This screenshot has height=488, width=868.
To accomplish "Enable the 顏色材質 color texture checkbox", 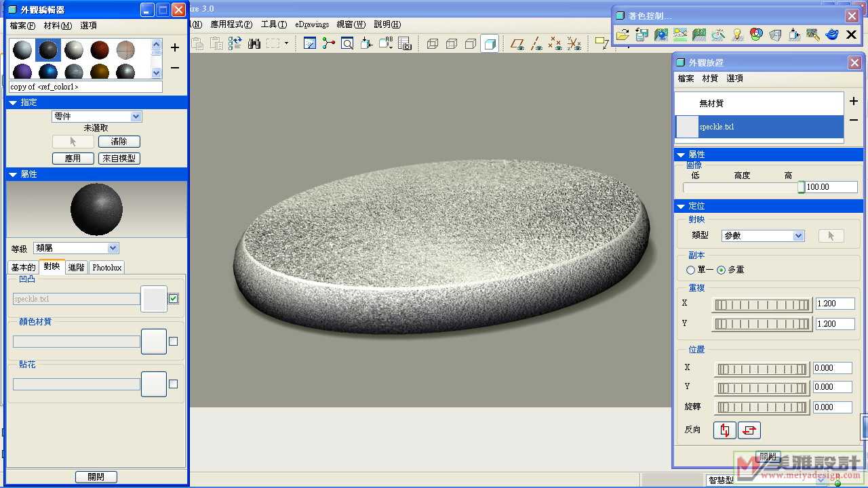I will coord(173,342).
